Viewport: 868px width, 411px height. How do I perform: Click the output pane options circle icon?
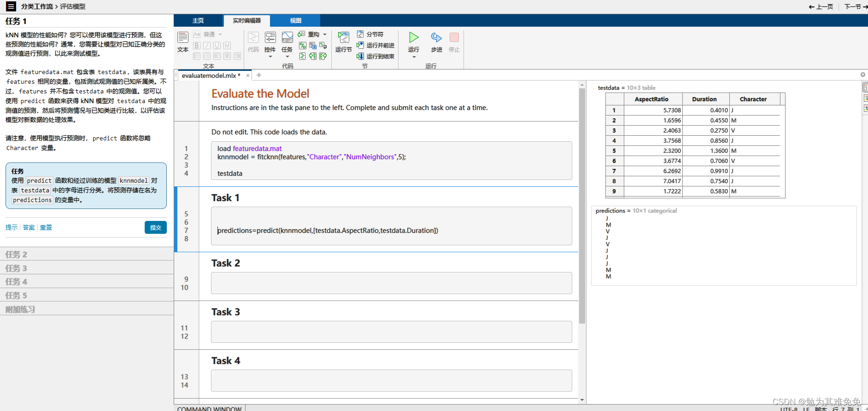coord(862,75)
